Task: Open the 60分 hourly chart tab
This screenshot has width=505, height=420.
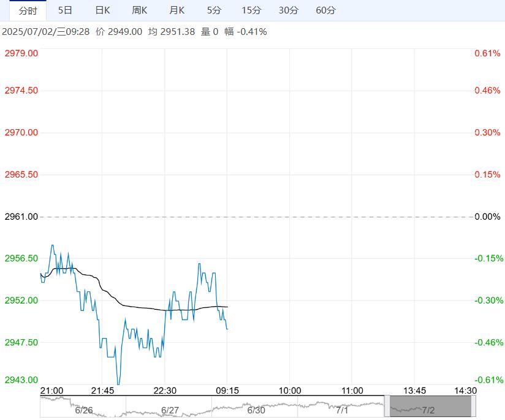Action: click(x=325, y=10)
